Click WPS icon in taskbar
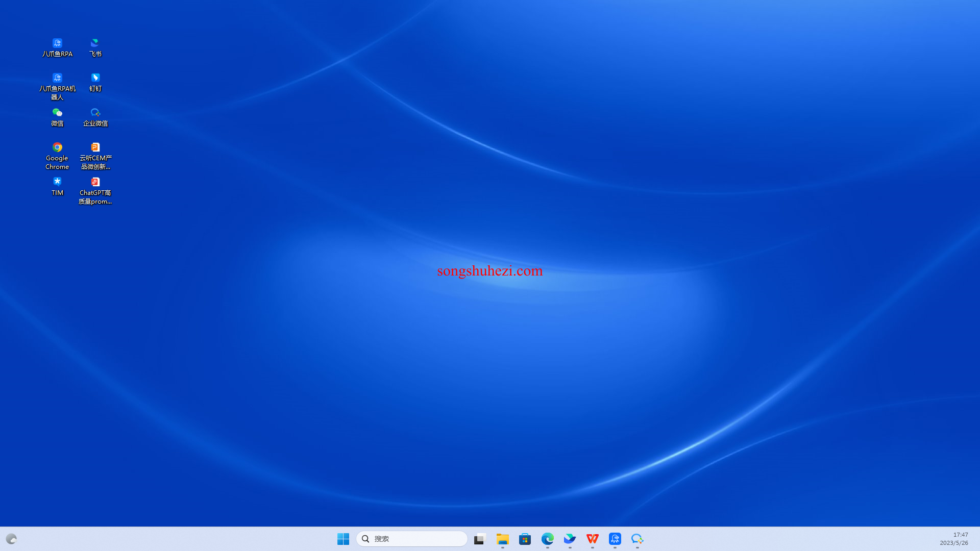 tap(592, 539)
